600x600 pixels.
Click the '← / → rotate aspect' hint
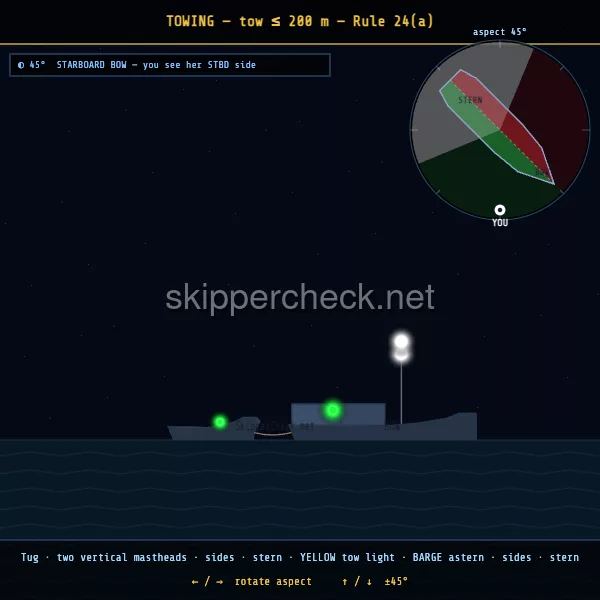[x=251, y=581]
